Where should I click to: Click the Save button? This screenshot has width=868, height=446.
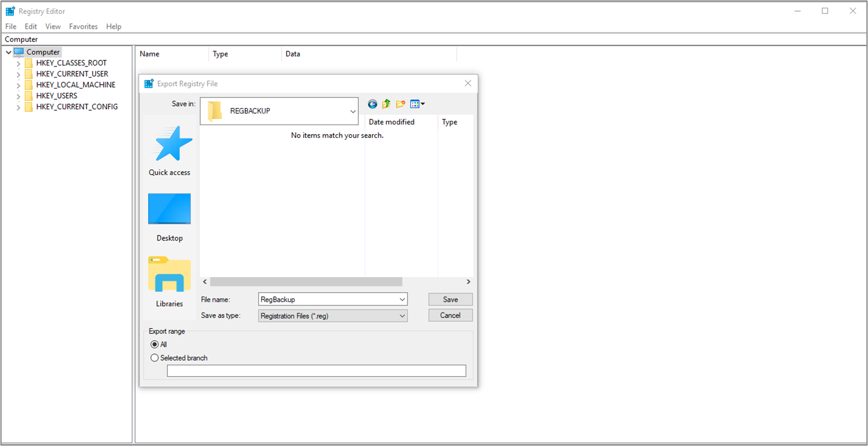[x=450, y=299]
